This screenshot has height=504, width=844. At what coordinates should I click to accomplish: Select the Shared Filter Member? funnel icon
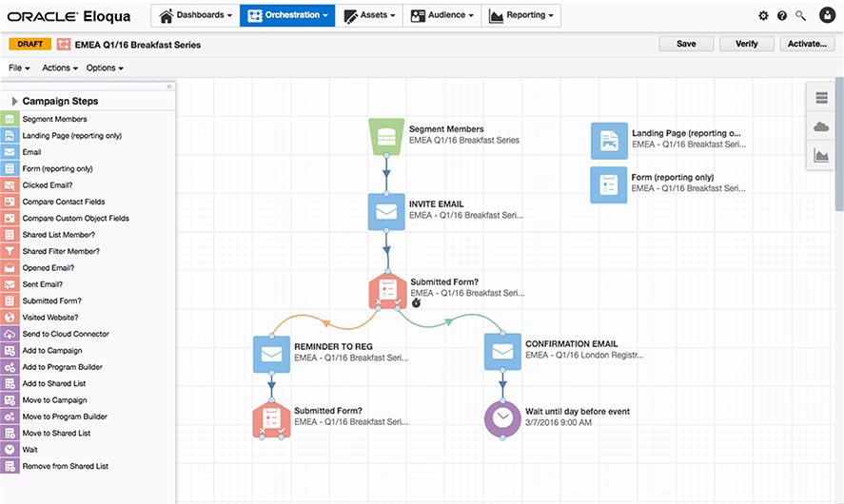click(x=10, y=251)
